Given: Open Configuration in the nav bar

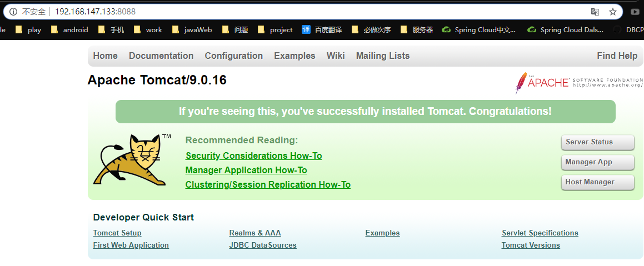Looking at the screenshot, I should click(x=234, y=56).
